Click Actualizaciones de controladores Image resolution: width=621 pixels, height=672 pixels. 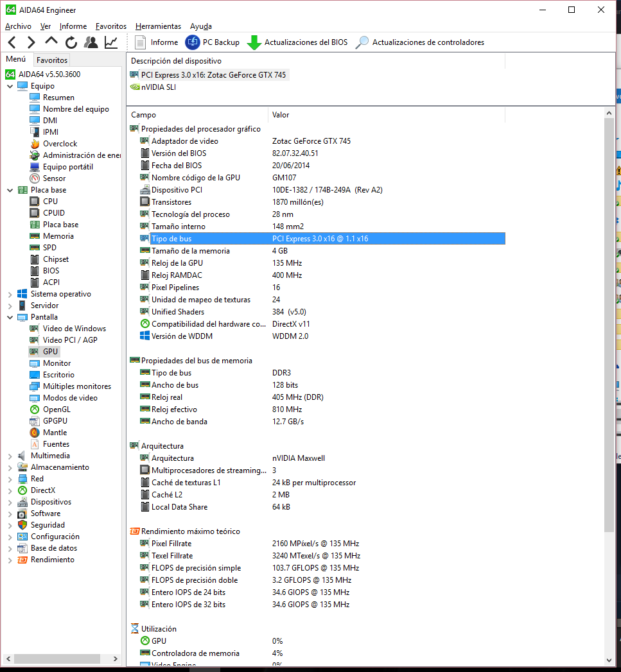click(x=420, y=42)
